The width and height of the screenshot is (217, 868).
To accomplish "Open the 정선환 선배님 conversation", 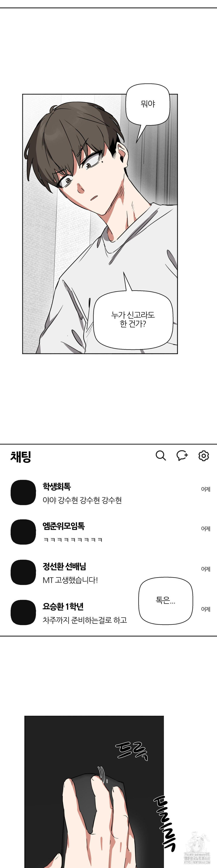I will click(108, 572).
